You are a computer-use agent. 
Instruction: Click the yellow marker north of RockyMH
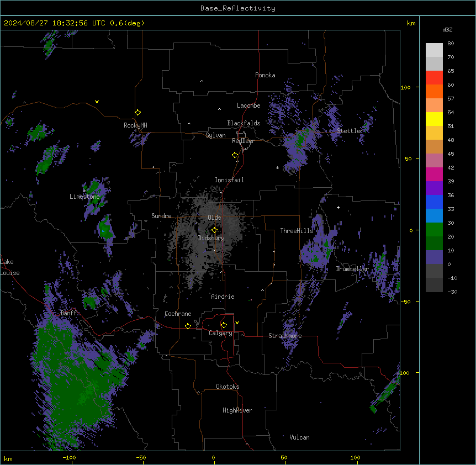pos(138,112)
